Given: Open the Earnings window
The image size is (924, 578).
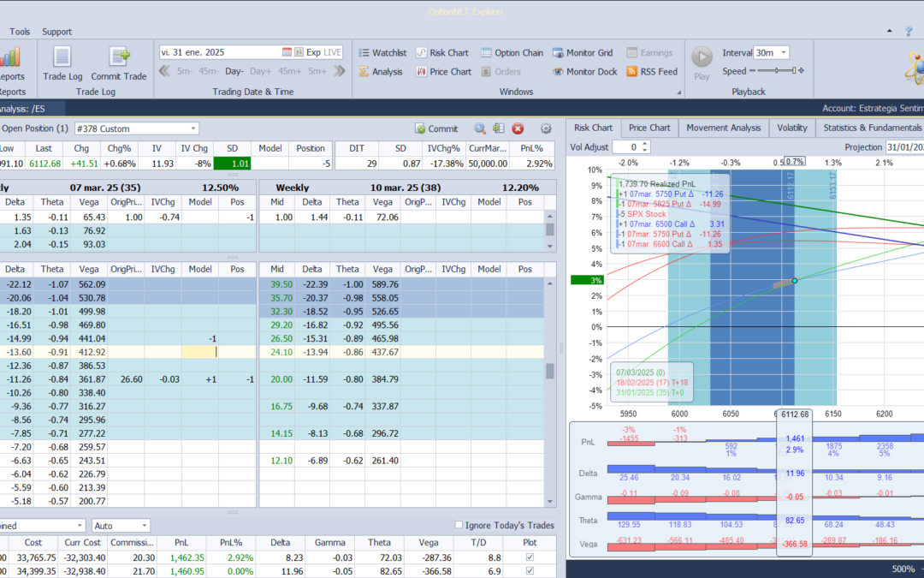Looking at the screenshot, I should [649, 52].
